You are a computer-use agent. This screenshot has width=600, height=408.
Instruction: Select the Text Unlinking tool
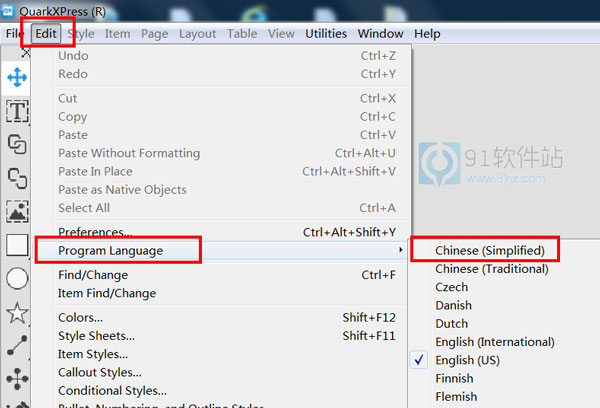click(17, 178)
